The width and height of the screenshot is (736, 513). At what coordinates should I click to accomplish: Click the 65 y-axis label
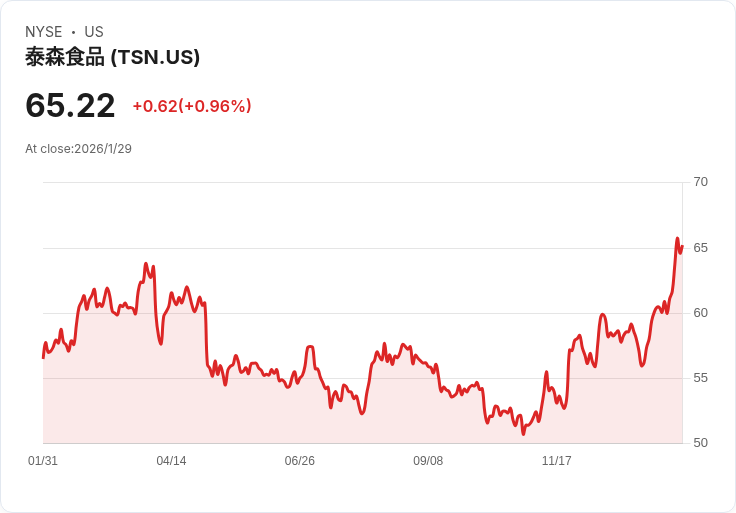(701, 247)
